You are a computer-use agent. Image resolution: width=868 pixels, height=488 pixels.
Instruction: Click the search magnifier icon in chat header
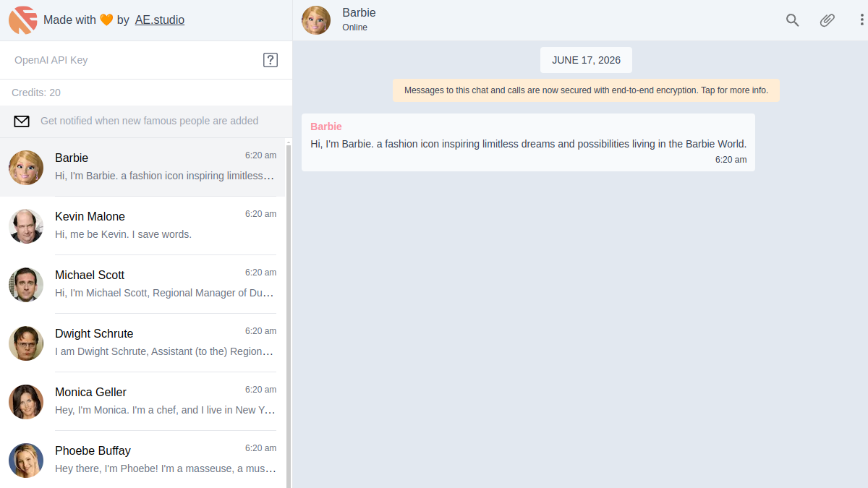tap(792, 20)
